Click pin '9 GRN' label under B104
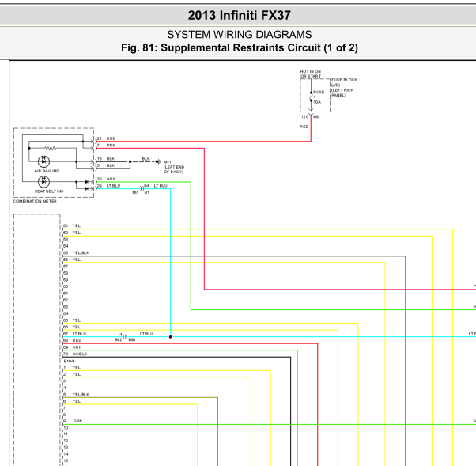The width and height of the screenshot is (476, 466). tap(73, 422)
